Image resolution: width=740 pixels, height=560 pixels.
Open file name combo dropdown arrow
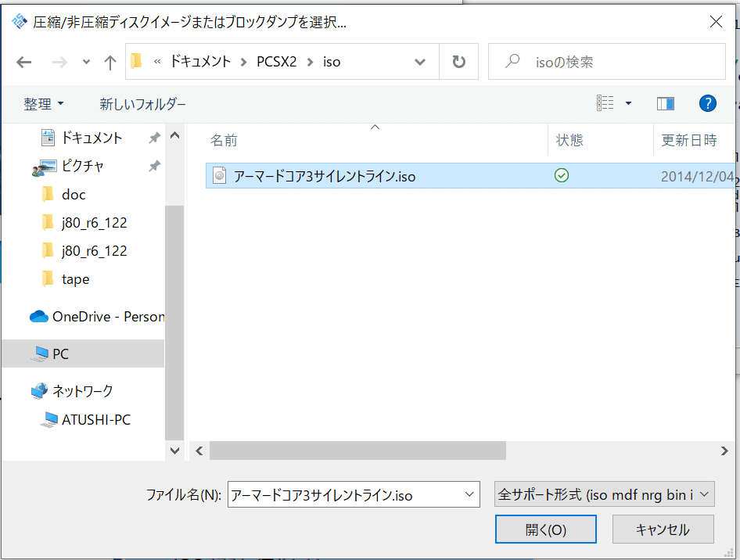point(469,494)
